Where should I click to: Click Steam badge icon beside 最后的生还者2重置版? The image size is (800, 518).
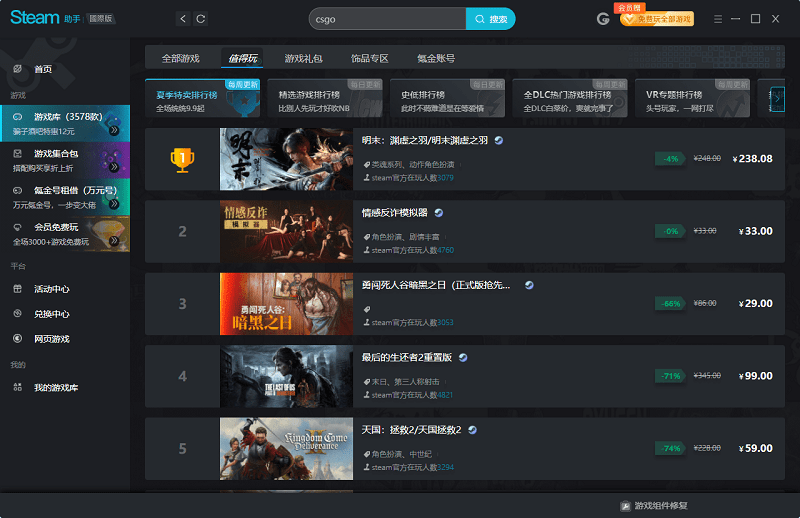463,357
